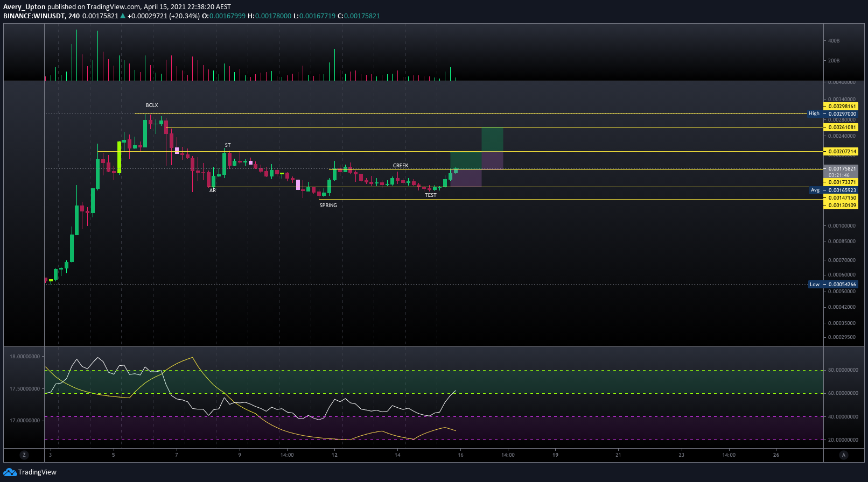
Task: Click the 0.00070000 price scale tick
Action: (x=842, y=260)
